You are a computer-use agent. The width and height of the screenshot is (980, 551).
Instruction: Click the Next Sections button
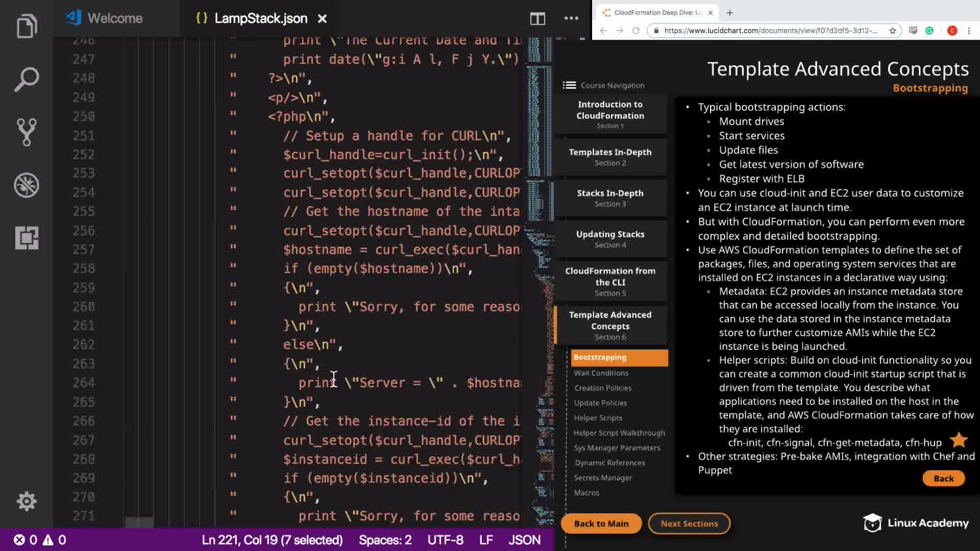tap(689, 523)
